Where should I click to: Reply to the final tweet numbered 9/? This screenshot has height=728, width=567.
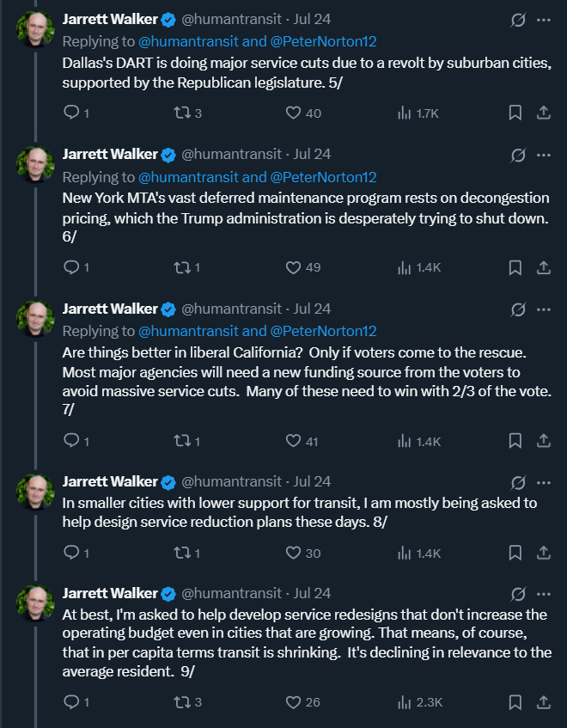(72, 702)
